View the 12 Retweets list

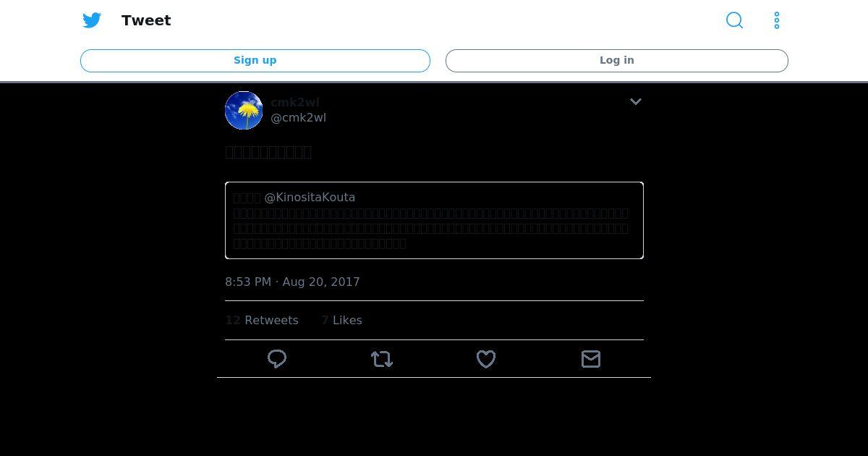262,320
